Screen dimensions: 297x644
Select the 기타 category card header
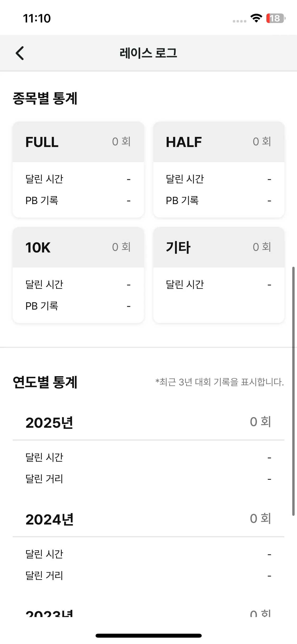tap(219, 247)
